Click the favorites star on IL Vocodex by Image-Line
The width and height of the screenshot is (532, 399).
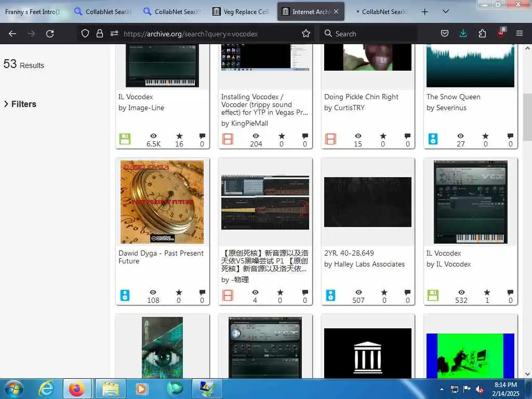pyautogui.click(x=179, y=136)
